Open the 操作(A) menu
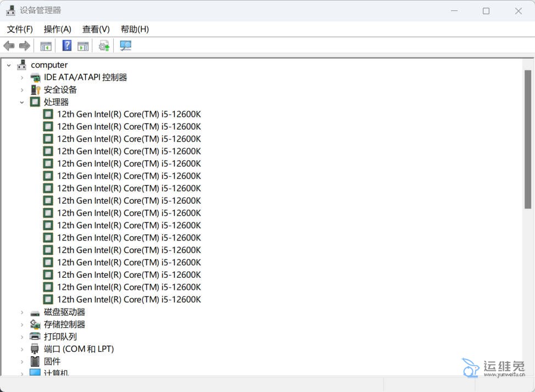Screen dimensions: 535x392 click(58, 29)
